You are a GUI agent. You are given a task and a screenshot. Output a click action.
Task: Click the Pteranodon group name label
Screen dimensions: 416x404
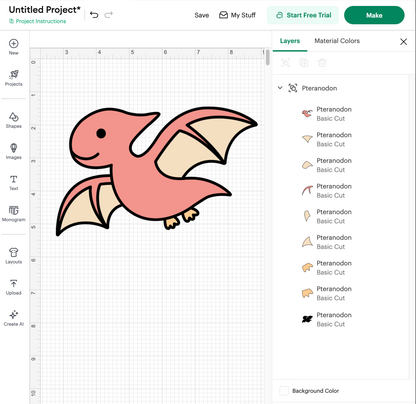coord(319,88)
